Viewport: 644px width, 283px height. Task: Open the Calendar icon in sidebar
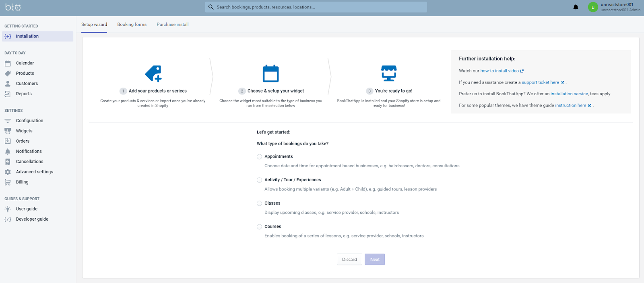(8, 63)
